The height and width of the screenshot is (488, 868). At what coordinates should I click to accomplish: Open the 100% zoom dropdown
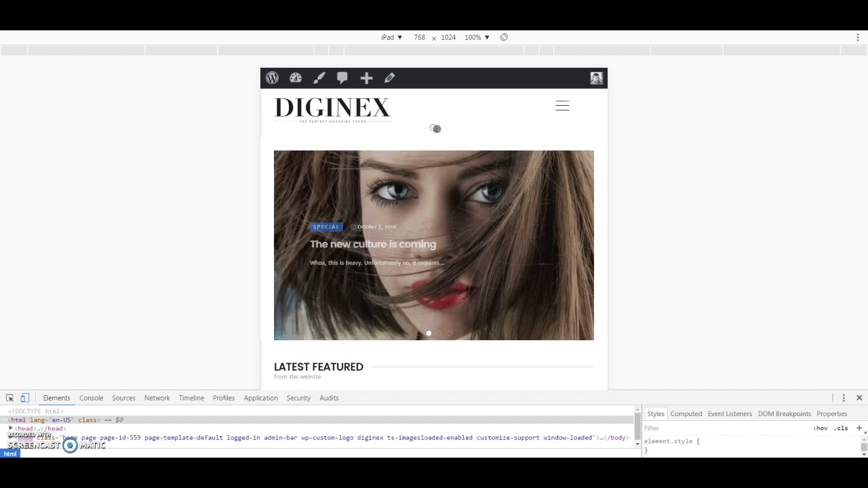(477, 37)
